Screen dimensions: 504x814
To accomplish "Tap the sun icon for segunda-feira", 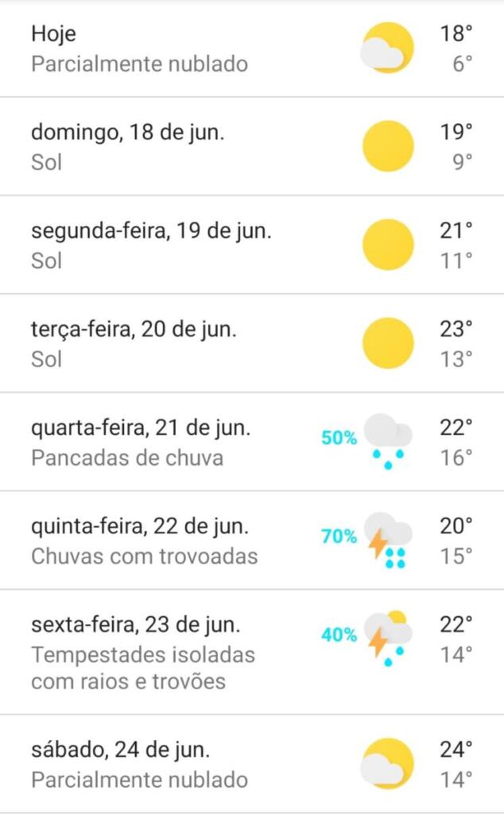I will [388, 245].
